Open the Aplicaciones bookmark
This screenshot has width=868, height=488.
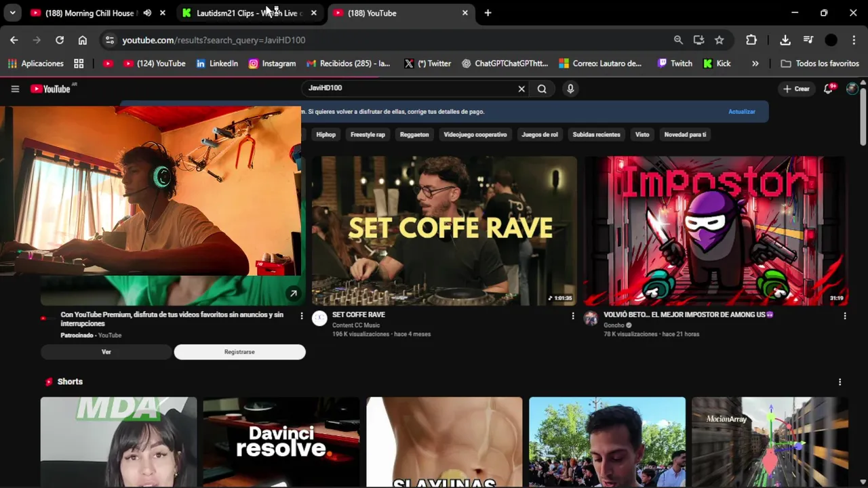click(36, 64)
